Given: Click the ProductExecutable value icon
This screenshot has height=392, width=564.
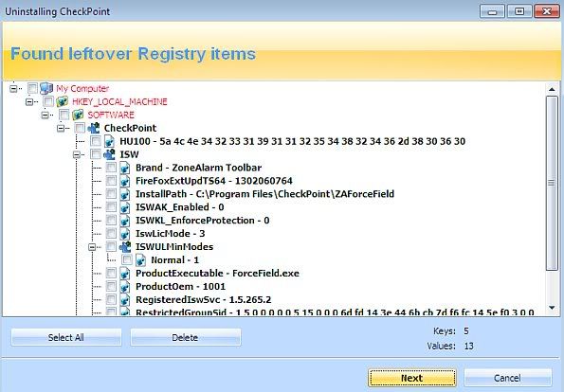Looking at the screenshot, I should tap(125, 274).
